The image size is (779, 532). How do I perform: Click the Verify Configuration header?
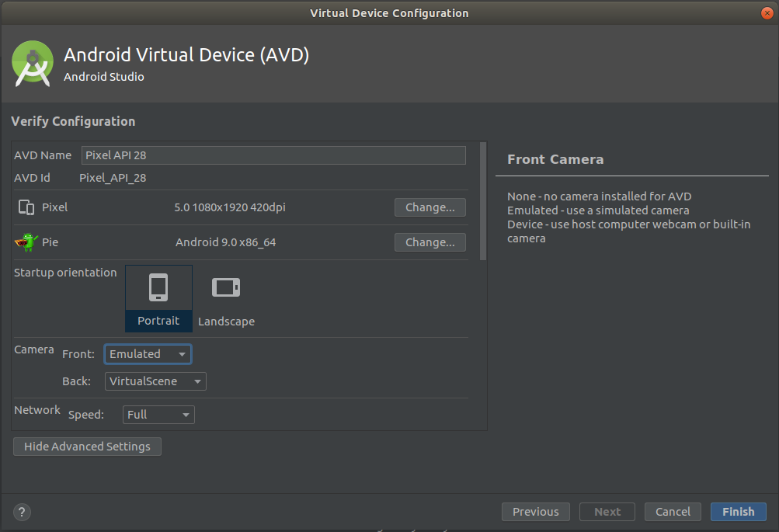[73, 121]
